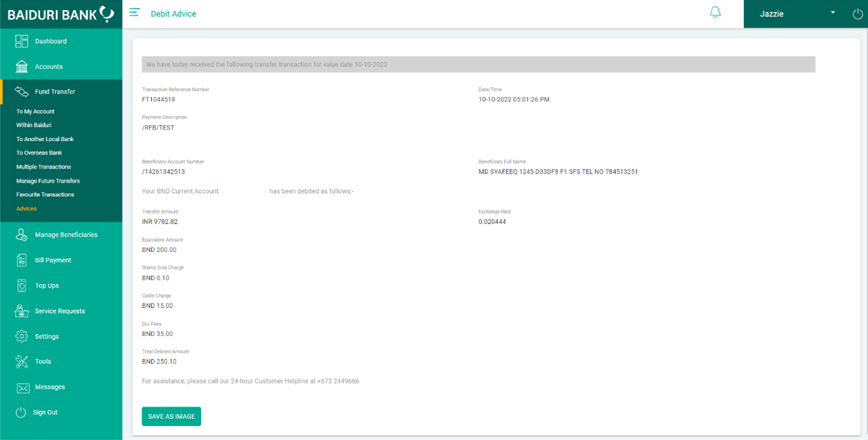Screen dimensions: 868x440
Task: Open Settings menu label
Action: tap(47, 337)
